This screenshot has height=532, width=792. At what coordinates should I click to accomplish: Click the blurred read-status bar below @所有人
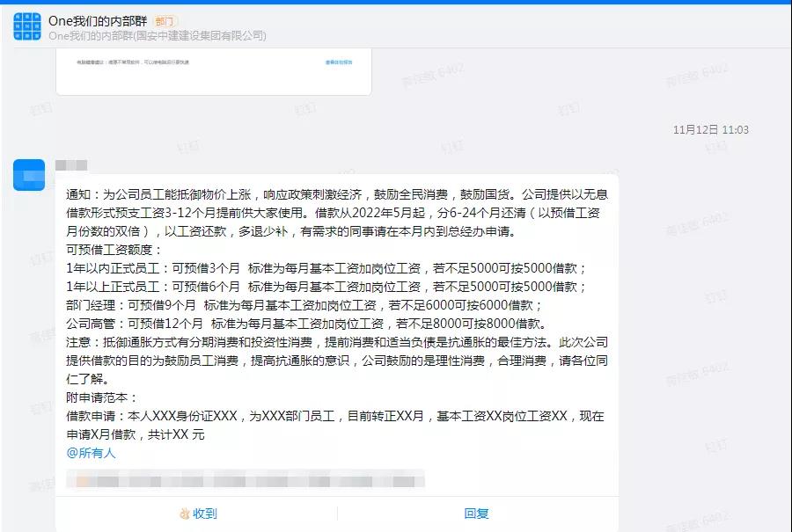point(246,479)
